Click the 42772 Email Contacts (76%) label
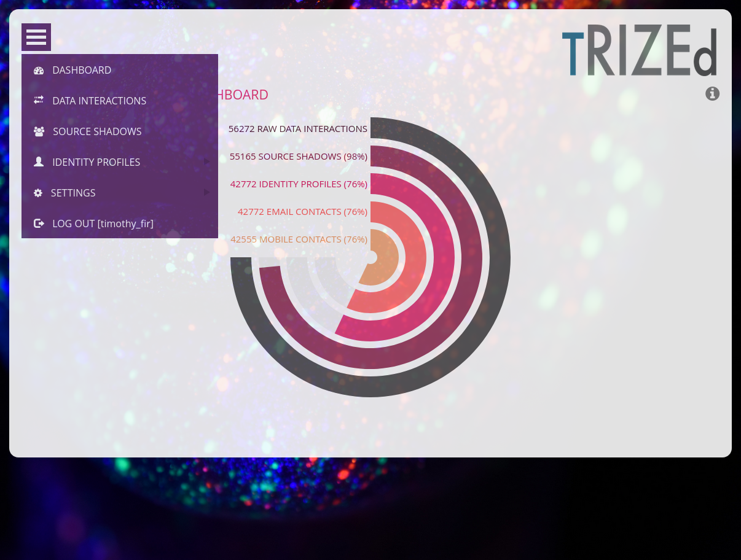Image resolution: width=741 pixels, height=560 pixels. pyautogui.click(x=302, y=212)
